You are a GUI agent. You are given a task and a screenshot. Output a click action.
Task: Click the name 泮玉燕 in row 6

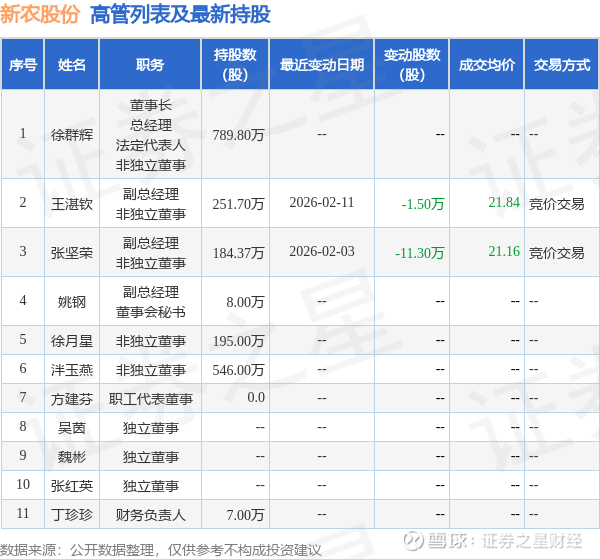point(72,370)
